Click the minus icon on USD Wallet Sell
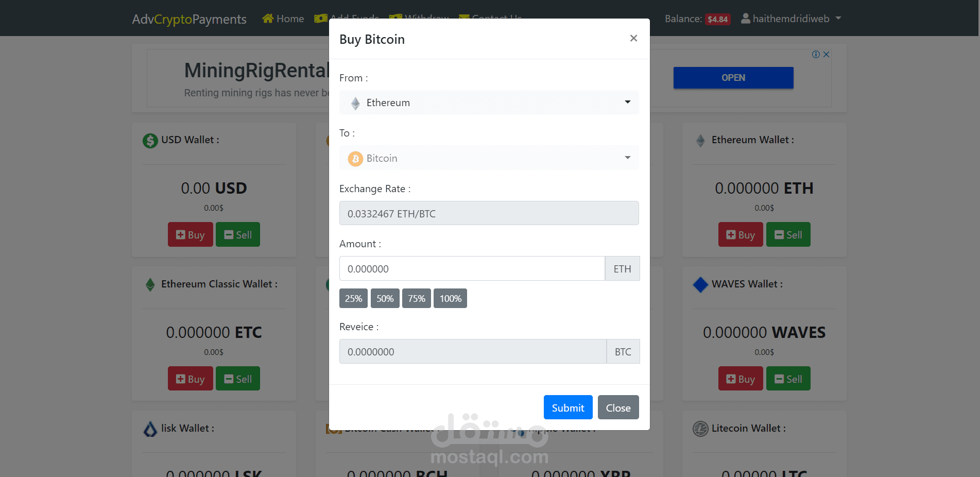The width and height of the screenshot is (980, 477). point(229,235)
